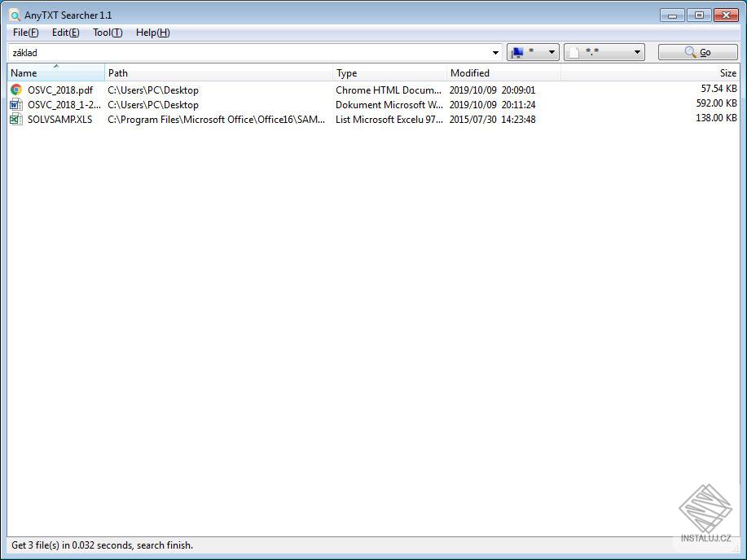
Task: Click the Excel icon of SOLVSAMP.XLS
Action: click(x=16, y=119)
